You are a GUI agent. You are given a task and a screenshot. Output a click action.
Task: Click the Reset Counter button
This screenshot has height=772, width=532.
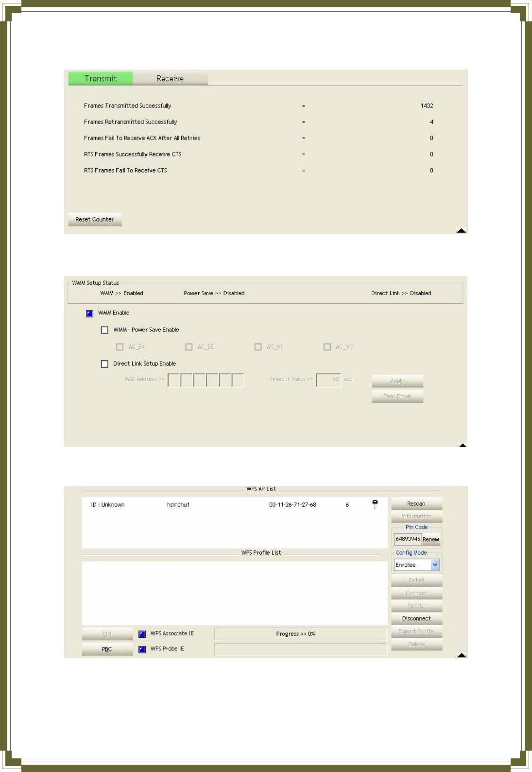[95, 219]
